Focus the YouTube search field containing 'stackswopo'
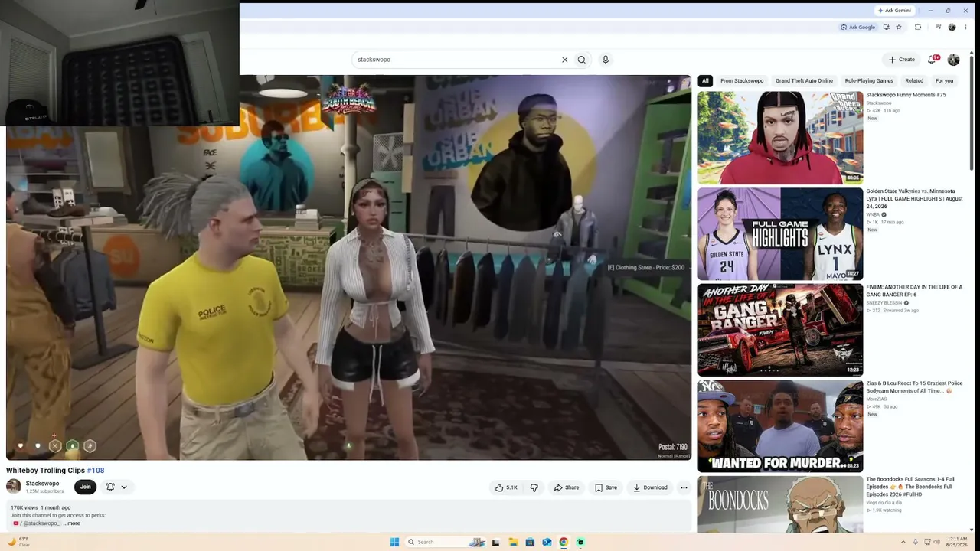Viewport: 980px width, 551px height. (x=456, y=60)
